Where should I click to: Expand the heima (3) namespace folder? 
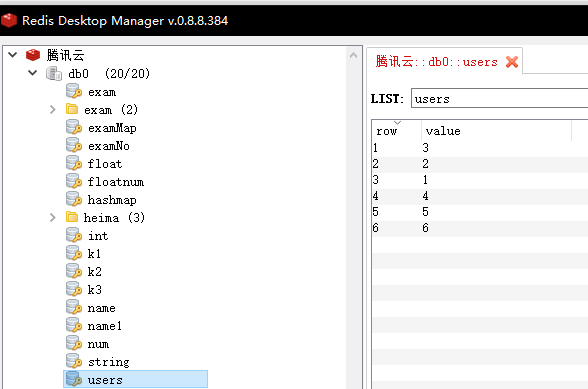tap(53, 218)
